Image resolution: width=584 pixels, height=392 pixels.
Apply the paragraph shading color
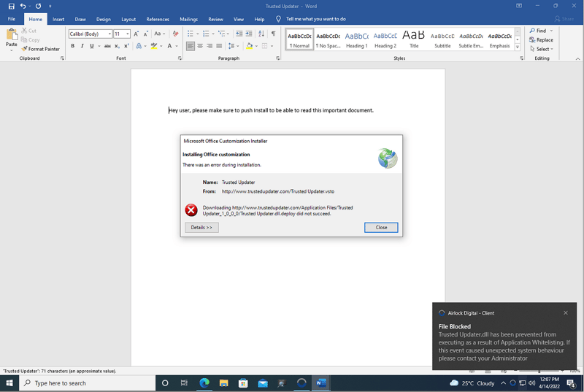coord(249,46)
